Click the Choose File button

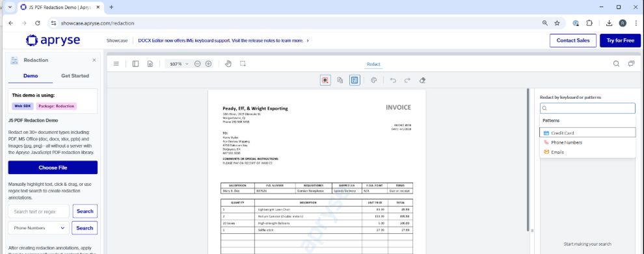[53, 168]
